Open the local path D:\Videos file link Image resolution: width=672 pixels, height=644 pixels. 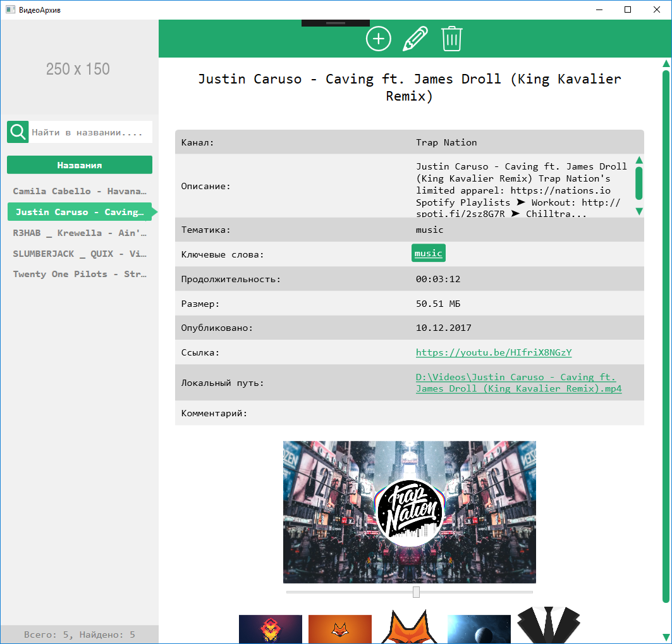pos(518,383)
